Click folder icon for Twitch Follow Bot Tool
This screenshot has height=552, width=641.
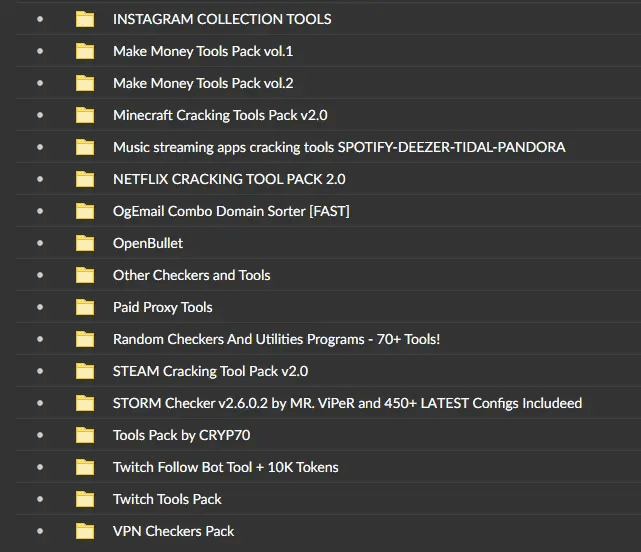pos(85,467)
